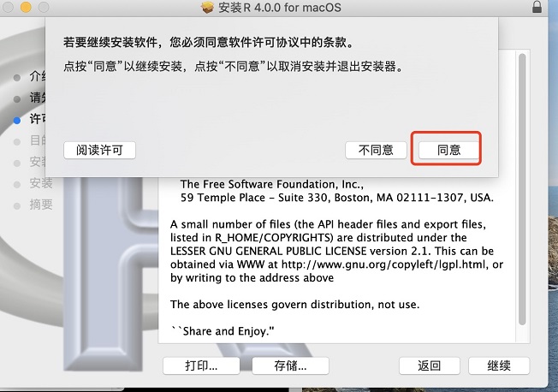Open the 阅读许可 read license button
558x392 pixels.
point(99,150)
